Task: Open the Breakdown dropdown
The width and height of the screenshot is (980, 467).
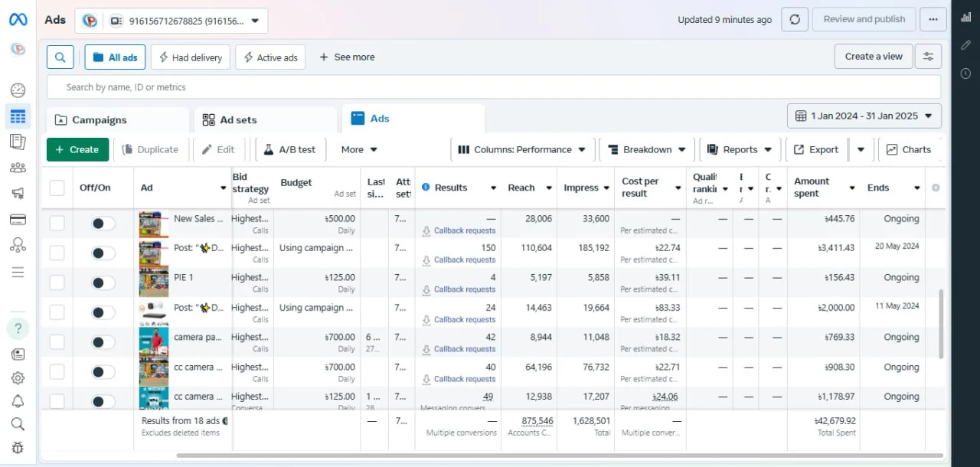Action: tap(647, 150)
